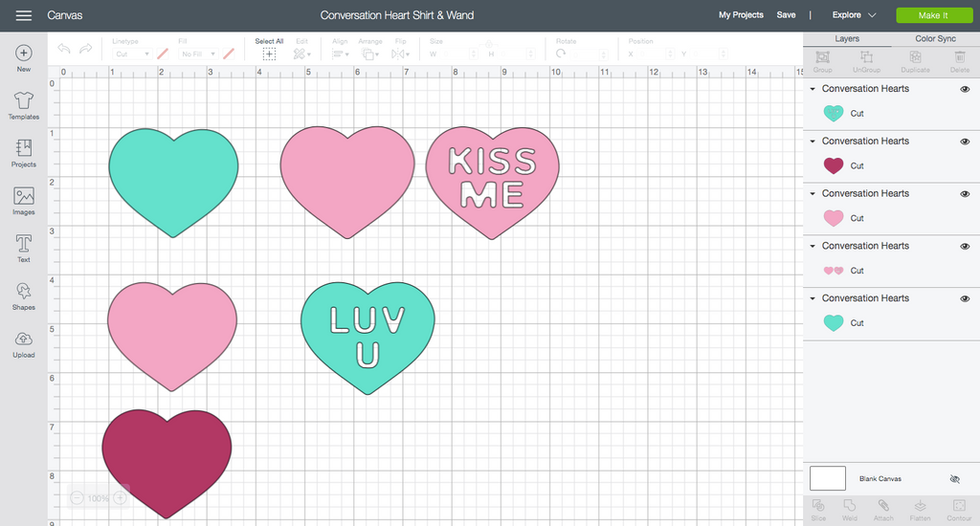This screenshot has width=980, height=526.
Task: Open the hamburger menu
Action: tap(24, 15)
